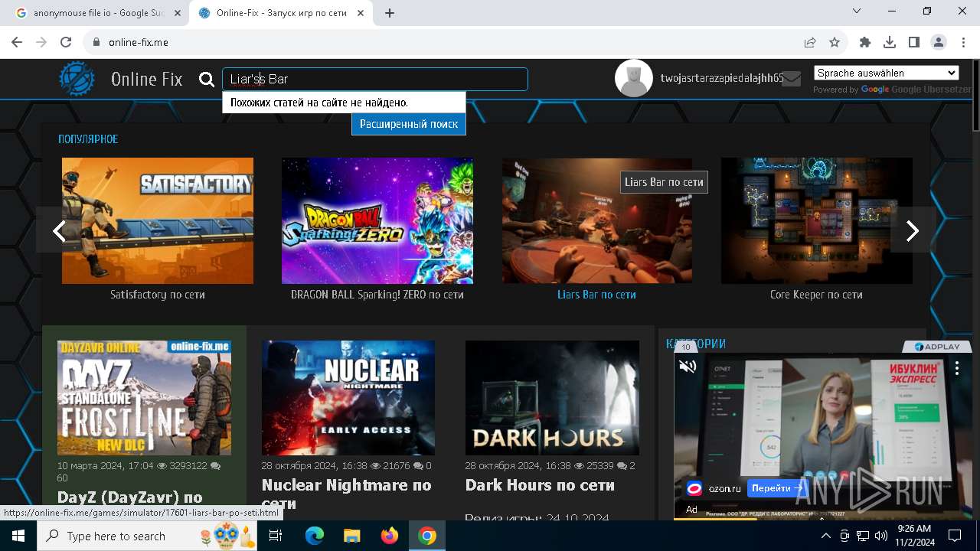Viewport: 980px width, 551px height.
Task: Open Core Keeper по сети link
Action: point(816,295)
